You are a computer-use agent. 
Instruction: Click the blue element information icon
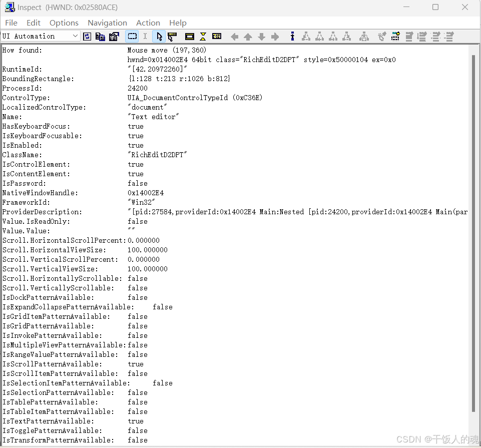[x=292, y=36]
